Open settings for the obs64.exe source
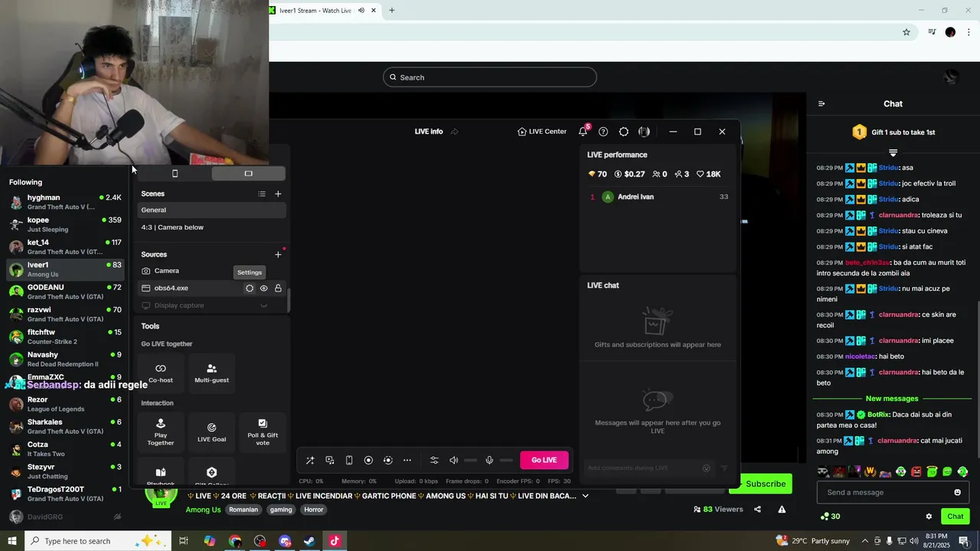This screenshot has width=980, height=551. click(x=250, y=289)
